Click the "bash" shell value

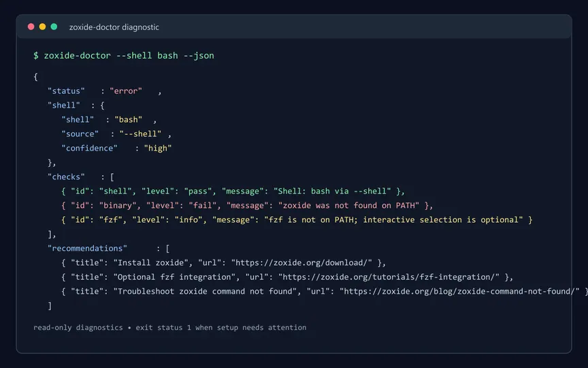[x=128, y=119]
